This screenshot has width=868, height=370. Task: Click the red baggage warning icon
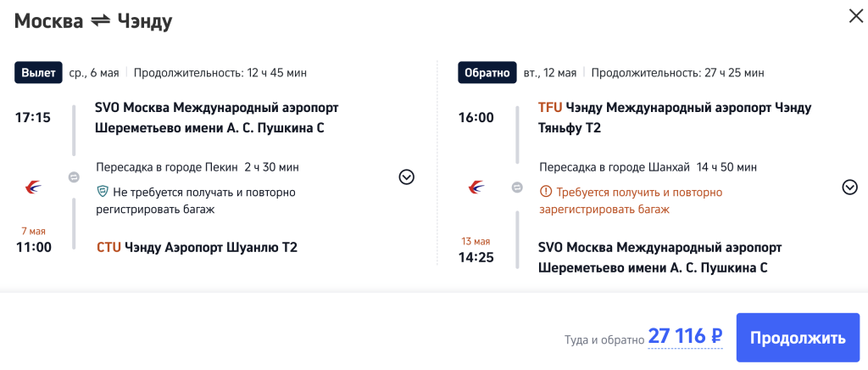coord(546,192)
